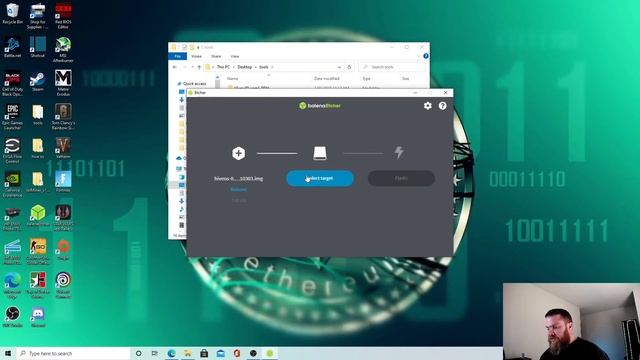Click the Select target button

(x=320, y=178)
